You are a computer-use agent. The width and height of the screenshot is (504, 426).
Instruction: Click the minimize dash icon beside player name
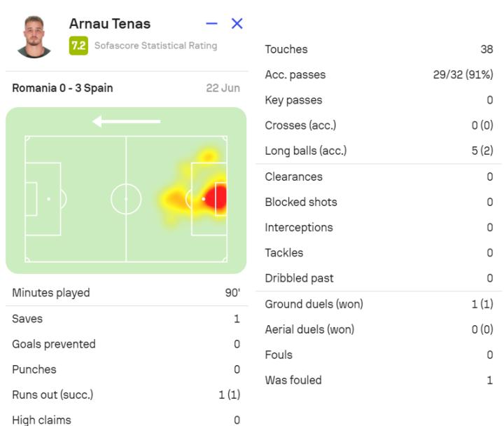pyautogui.click(x=213, y=24)
